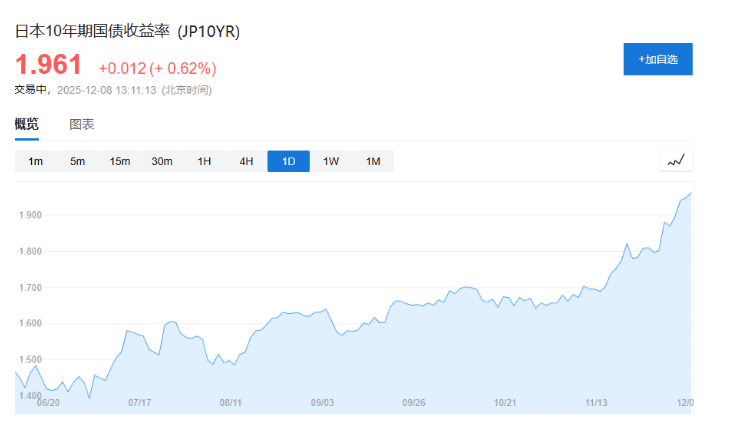
Task: Click the 11/13 date marker on axis
Action: click(x=596, y=403)
